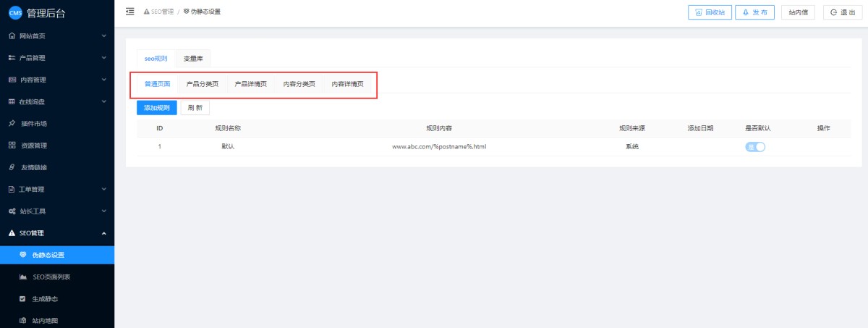Click the SEO管理 warning-triangle icon in the sidebar
868x328 pixels.
[x=12, y=233]
